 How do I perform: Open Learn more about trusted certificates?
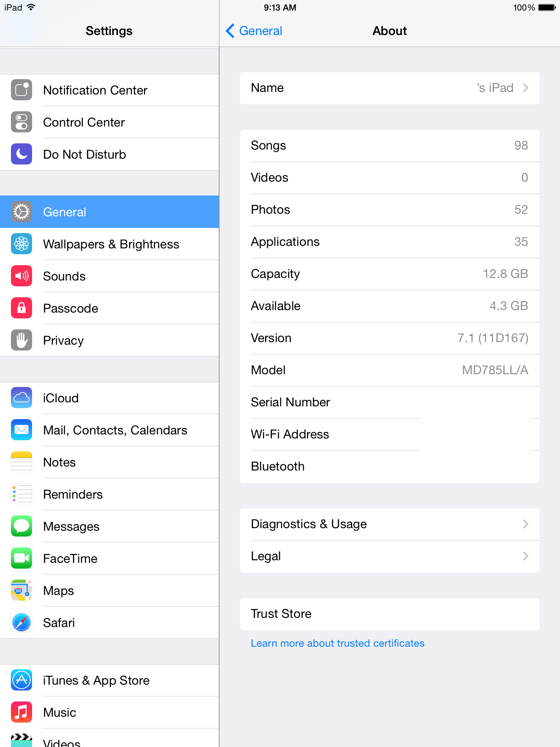pyautogui.click(x=338, y=643)
